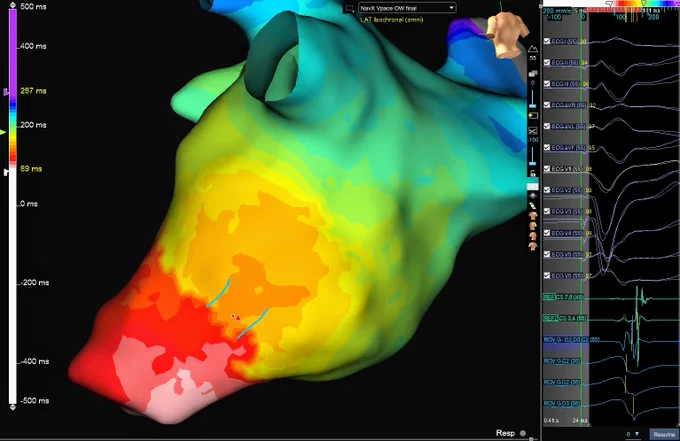Uncheck the ECG V5 channel checkbox
The width and height of the screenshot is (680, 441).
tap(547, 254)
